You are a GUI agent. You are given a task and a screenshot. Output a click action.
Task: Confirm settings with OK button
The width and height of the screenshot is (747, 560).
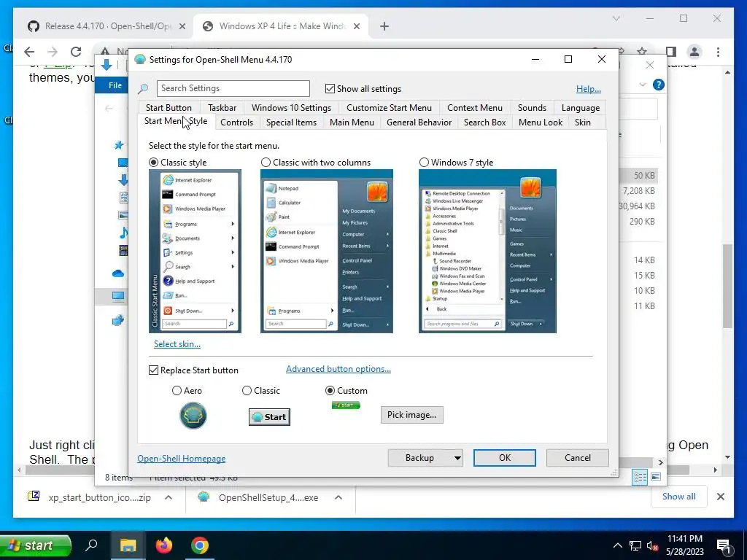pyautogui.click(x=505, y=458)
